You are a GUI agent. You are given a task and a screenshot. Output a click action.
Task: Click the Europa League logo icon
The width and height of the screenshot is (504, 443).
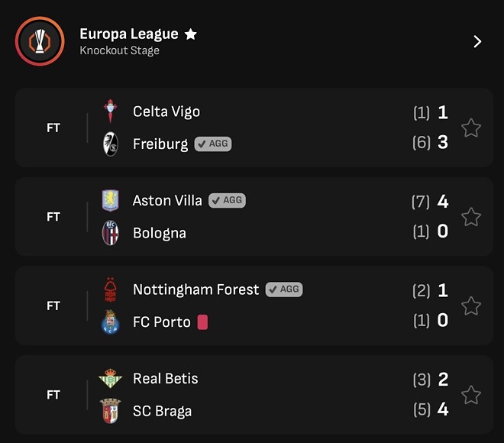point(39,41)
